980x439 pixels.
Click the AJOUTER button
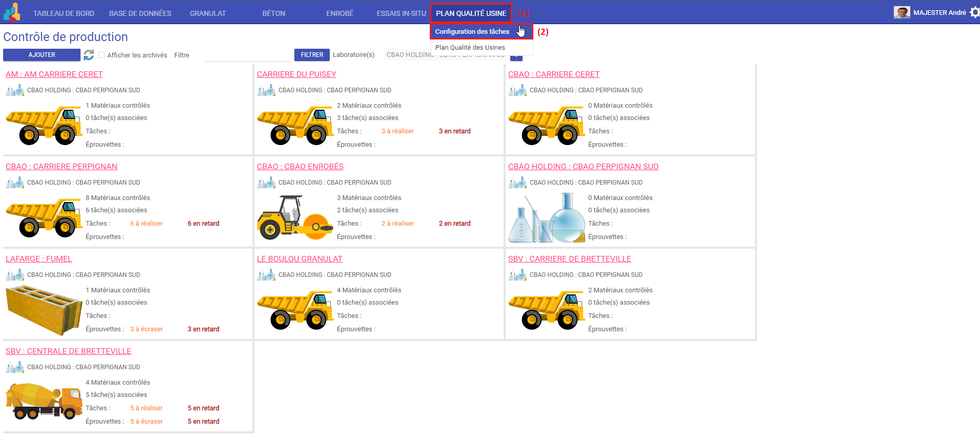[x=42, y=55]
